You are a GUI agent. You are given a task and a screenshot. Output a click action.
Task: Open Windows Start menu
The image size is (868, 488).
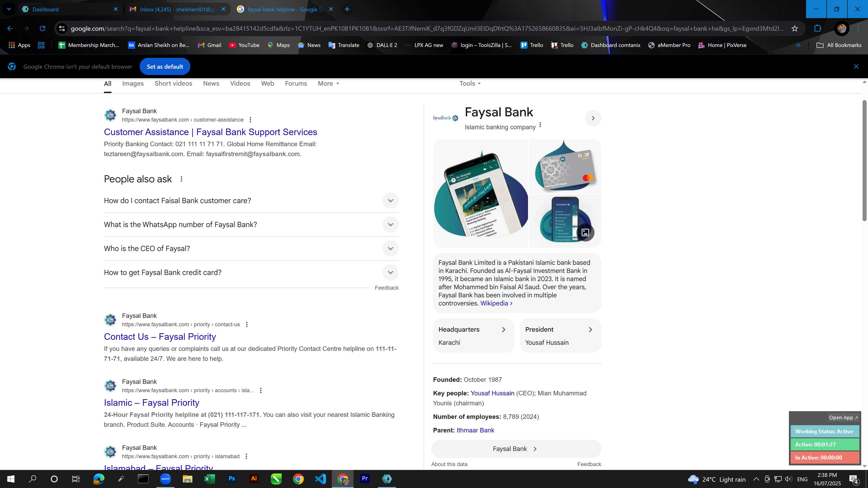tap(11, 479)
